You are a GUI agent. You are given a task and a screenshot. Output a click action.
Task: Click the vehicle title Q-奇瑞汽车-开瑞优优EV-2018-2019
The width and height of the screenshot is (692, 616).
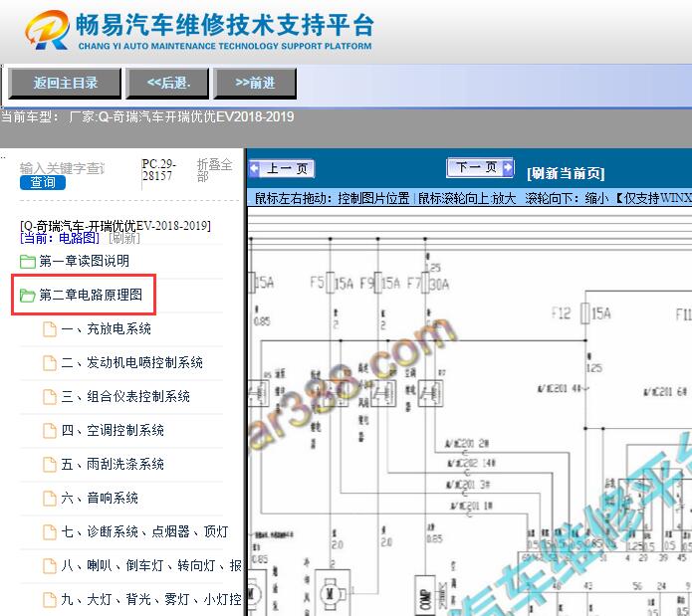click(115, 226)
